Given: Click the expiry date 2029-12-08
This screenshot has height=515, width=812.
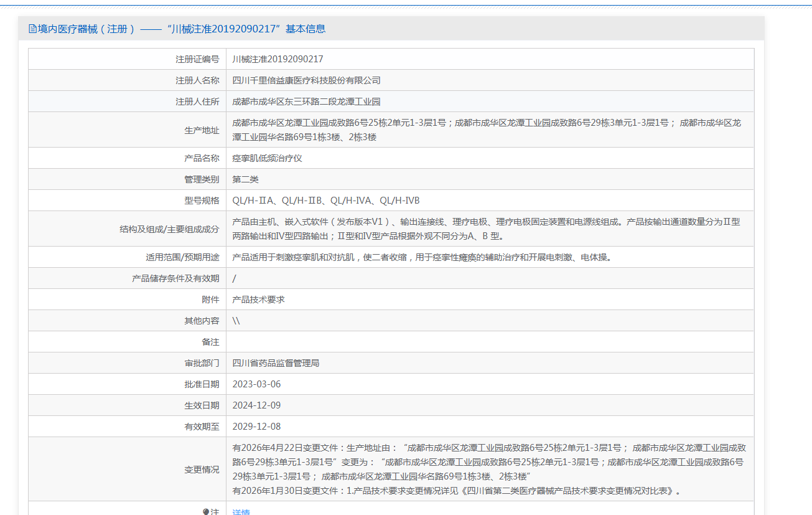Looking at the screenshot, I should (256, 427).
